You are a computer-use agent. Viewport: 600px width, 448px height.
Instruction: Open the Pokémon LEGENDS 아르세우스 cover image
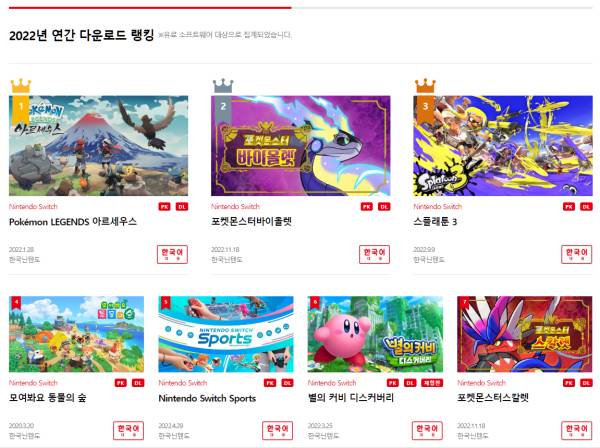coord(98,146)
